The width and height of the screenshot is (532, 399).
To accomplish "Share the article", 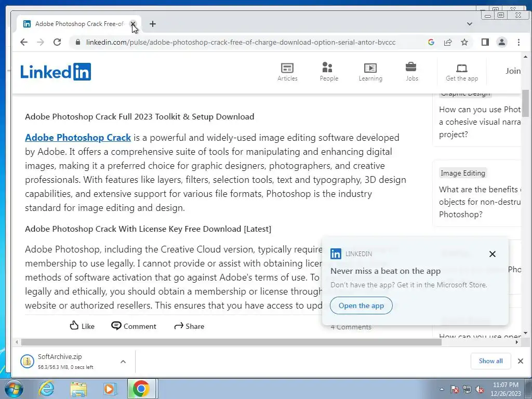I will [x=189, y=326].
